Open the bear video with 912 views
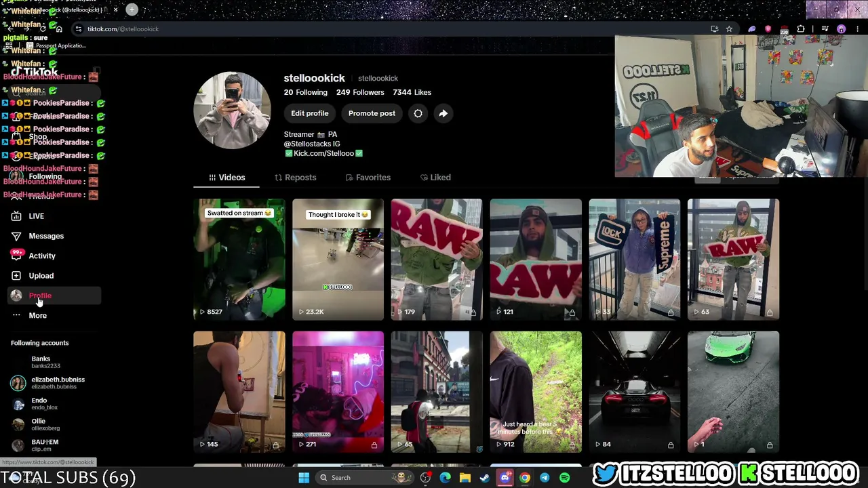 pos(536,392)
